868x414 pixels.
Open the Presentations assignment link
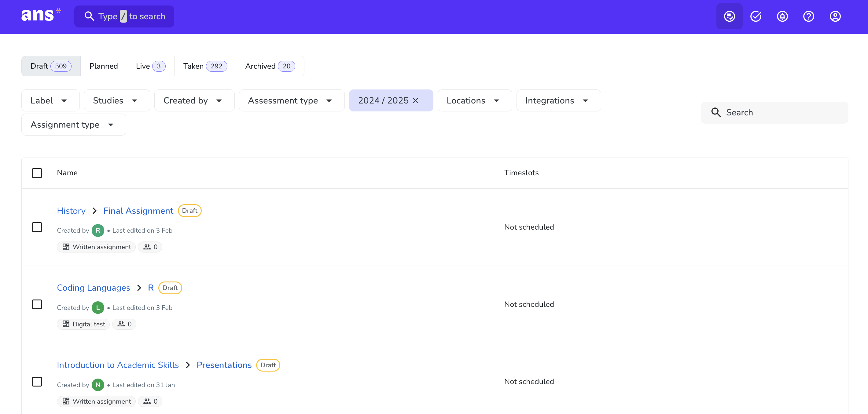[x=224, y=365]
